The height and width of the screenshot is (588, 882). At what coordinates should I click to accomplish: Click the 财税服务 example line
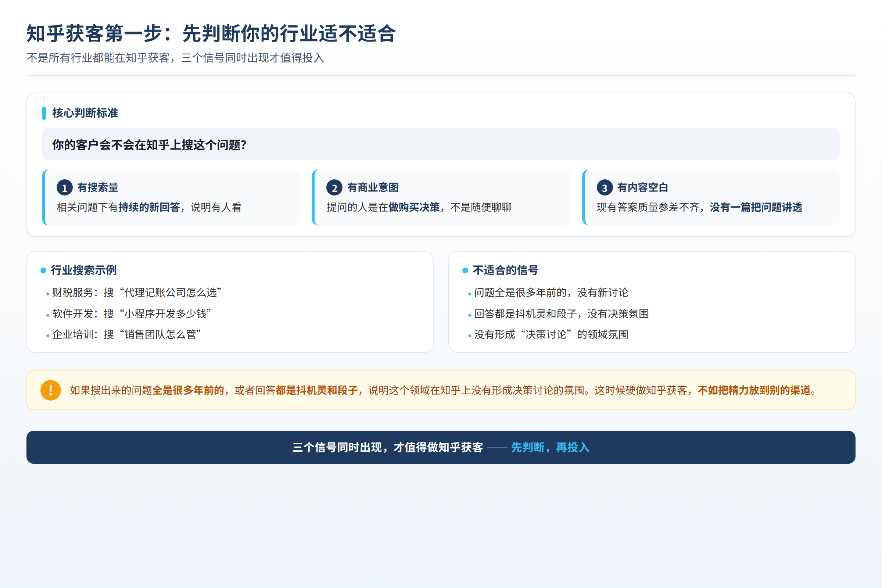[x=137, y=293]
